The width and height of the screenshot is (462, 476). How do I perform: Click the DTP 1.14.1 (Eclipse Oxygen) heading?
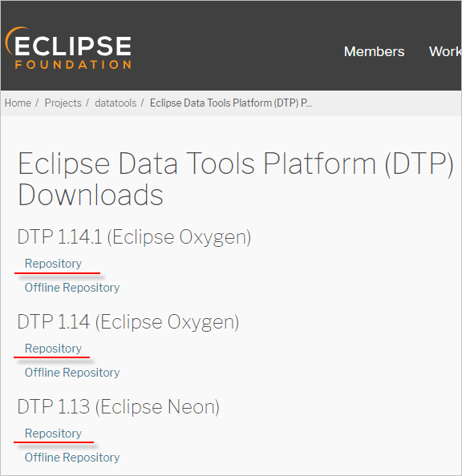click(x=134, y=236)
